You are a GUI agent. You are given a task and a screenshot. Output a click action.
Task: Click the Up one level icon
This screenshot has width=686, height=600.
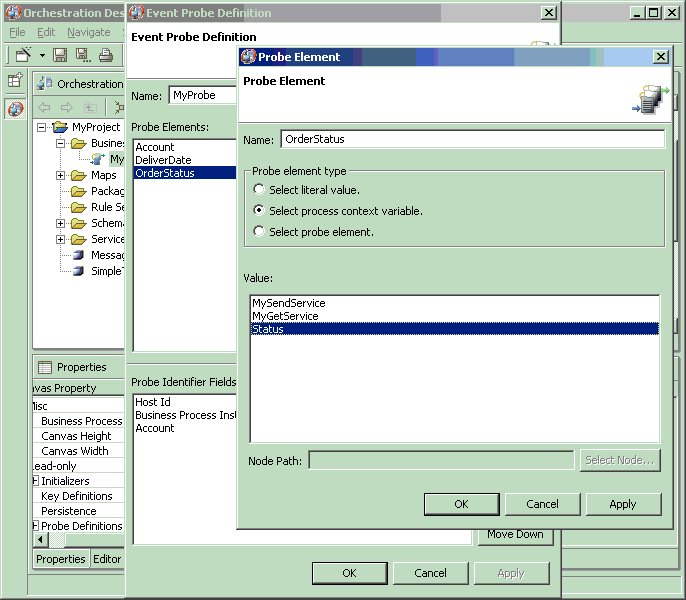click(90, 107)
